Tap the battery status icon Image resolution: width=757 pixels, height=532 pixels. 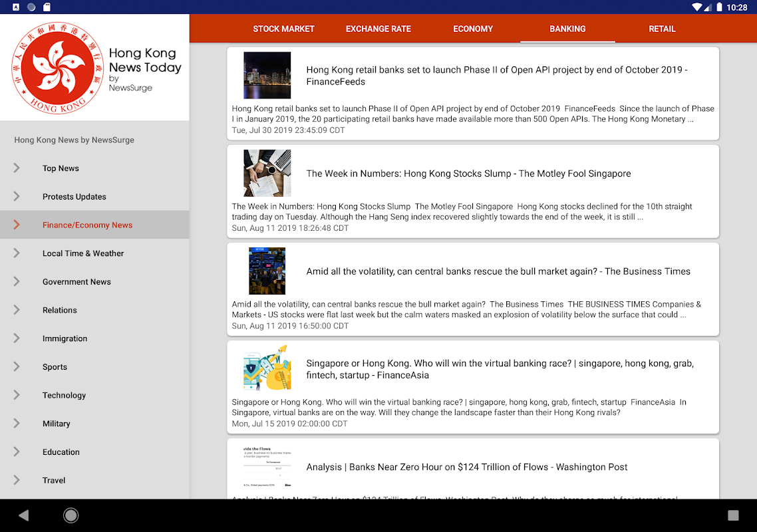click(719, 7)
